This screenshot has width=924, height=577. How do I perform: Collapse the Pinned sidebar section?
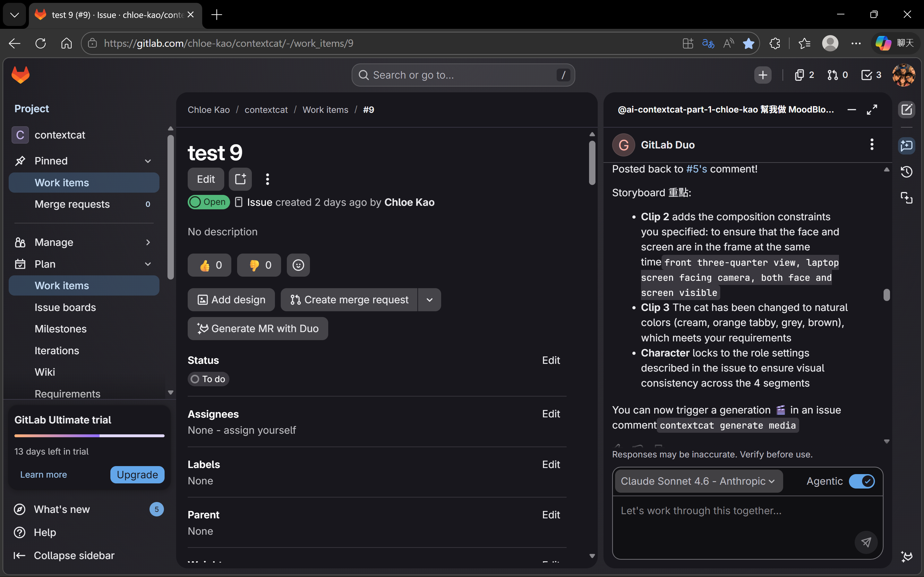[148, 161]
